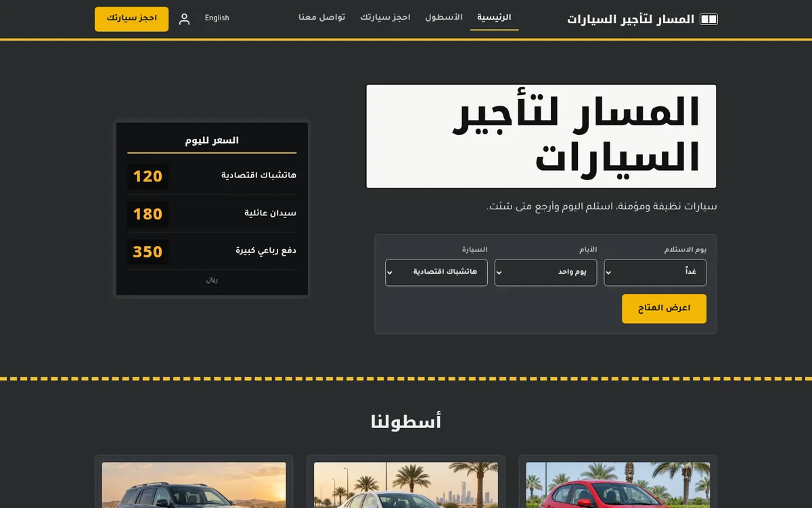This screenshot has width=812, height=508.
Task: Click the logo icon beside المسار لتأجير السيارات
Action: point(708,19)
